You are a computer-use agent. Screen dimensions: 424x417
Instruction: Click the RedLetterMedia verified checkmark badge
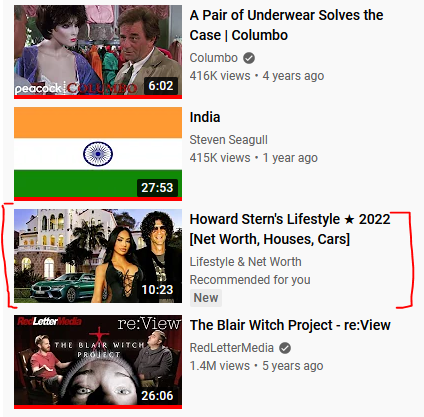[285, 348]
